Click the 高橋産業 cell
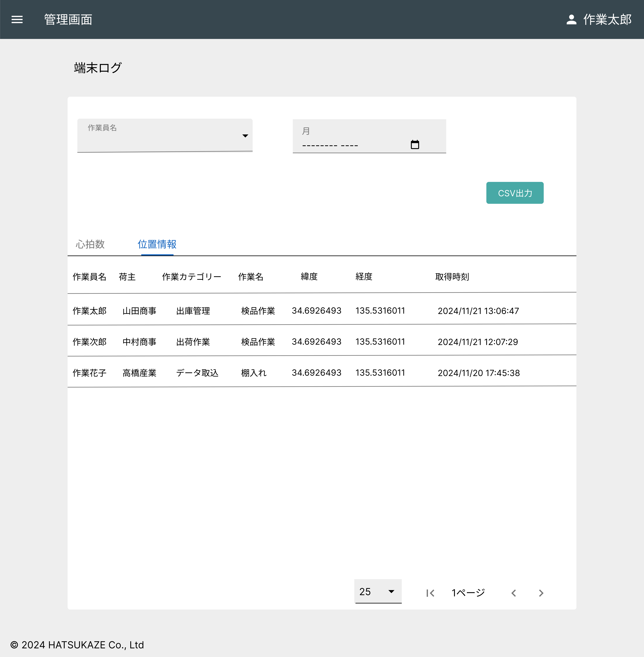The height and width of the screenshot is (657, 644). pos(139,373)
